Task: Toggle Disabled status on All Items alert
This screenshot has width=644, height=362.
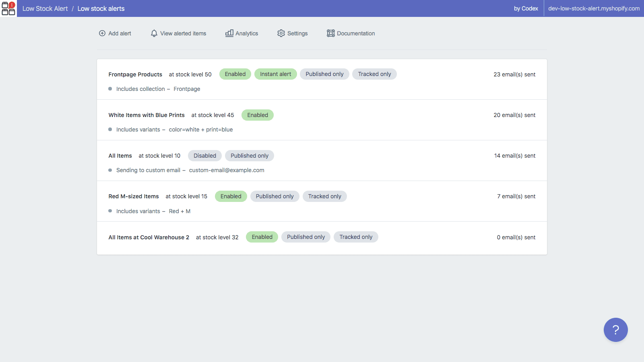Action: (x=204, y=156)
